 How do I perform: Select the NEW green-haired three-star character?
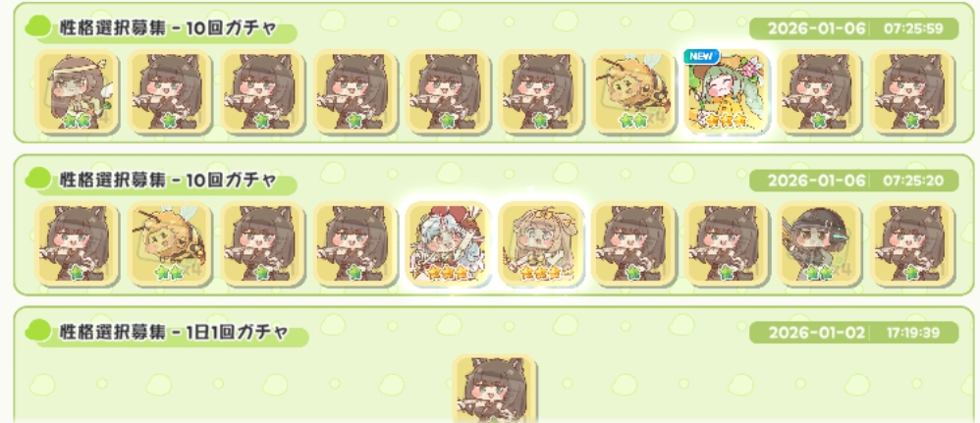click(x=727, y=92)
